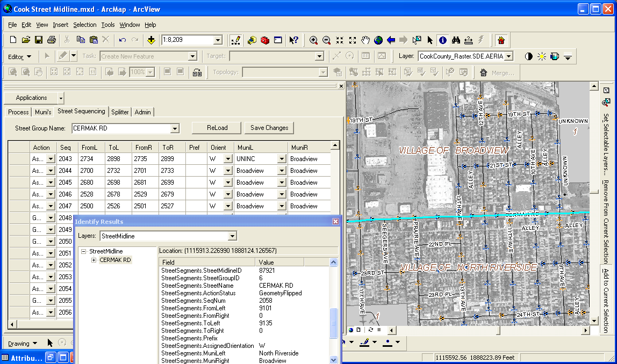Open the Editor toolbar icon
The image size is (617, 364).
coord(235,40)
